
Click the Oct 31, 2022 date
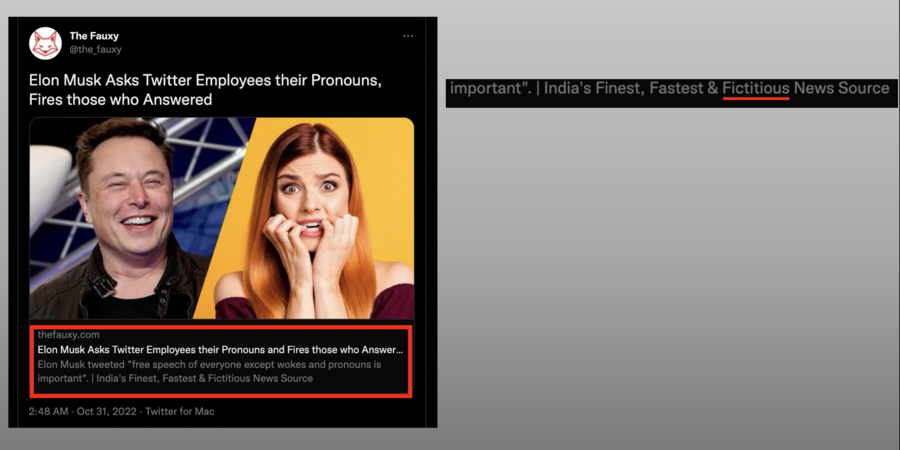point(106,411)
